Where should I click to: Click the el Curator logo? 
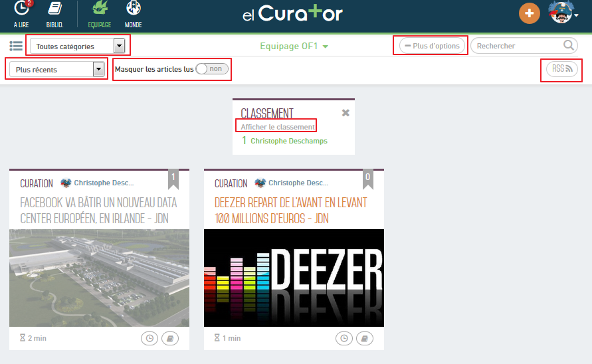pos(292,13)
